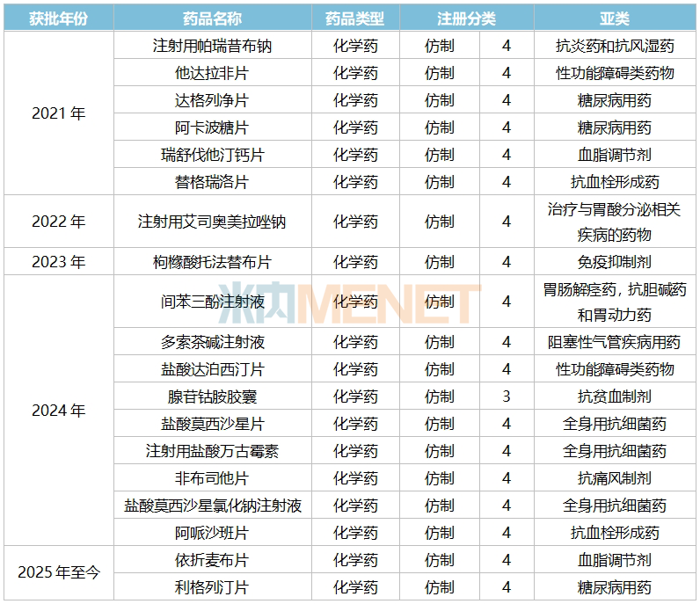The height and width of the screenshot is (604, 700).
Task: Select the 2022 年 year cell
Action: pos(59,221)
